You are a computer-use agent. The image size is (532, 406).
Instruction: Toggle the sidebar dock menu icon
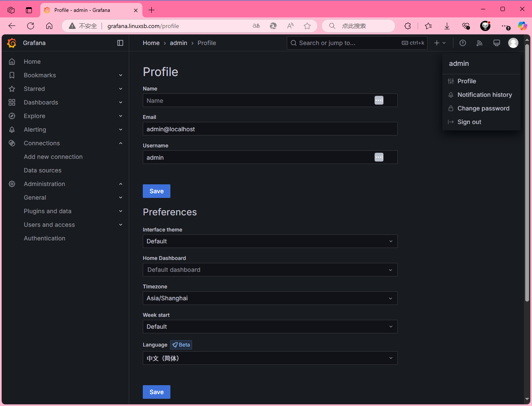point(120,43)
